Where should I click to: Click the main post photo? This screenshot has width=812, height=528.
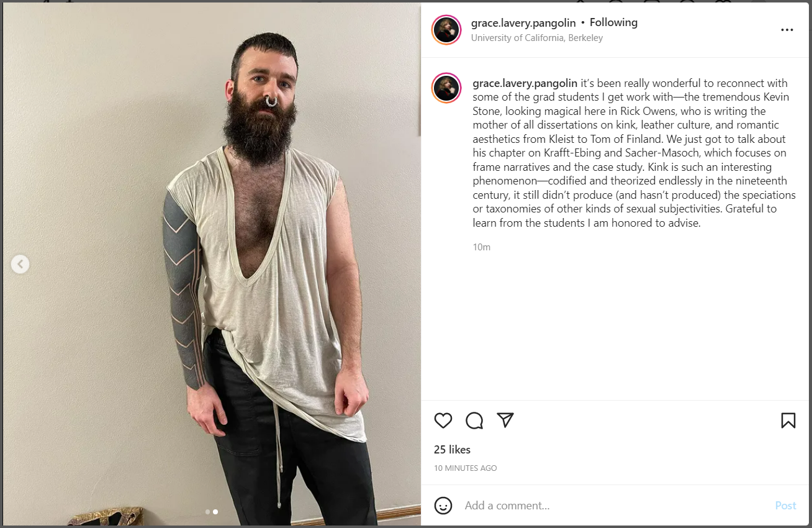coord(212,264)
